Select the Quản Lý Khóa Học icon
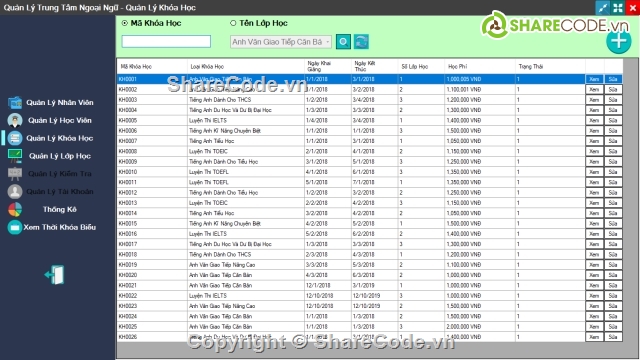The height and width of the screenshot is (360, 640). coord(15,138)
